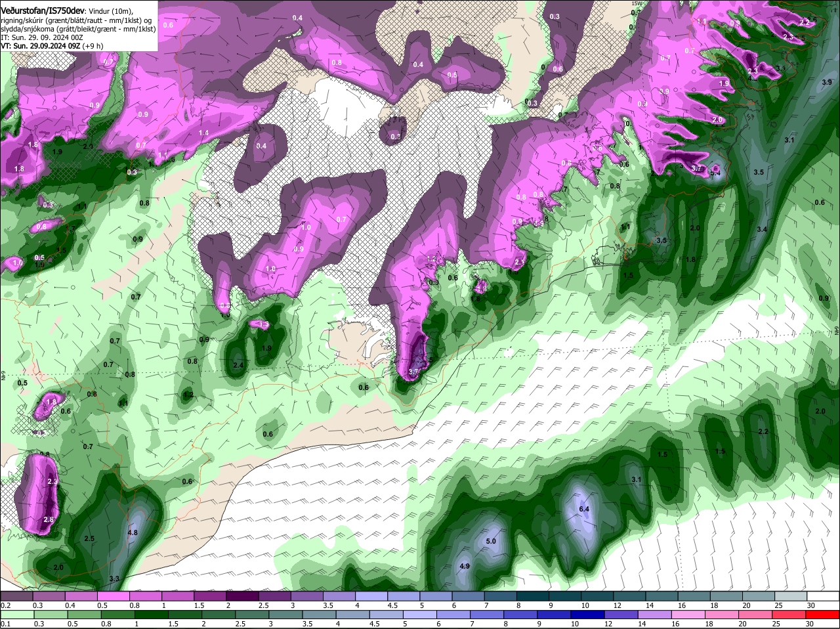Select the bright red 30 mm rain swatch

pyautogui.click(x=824, y=615)
